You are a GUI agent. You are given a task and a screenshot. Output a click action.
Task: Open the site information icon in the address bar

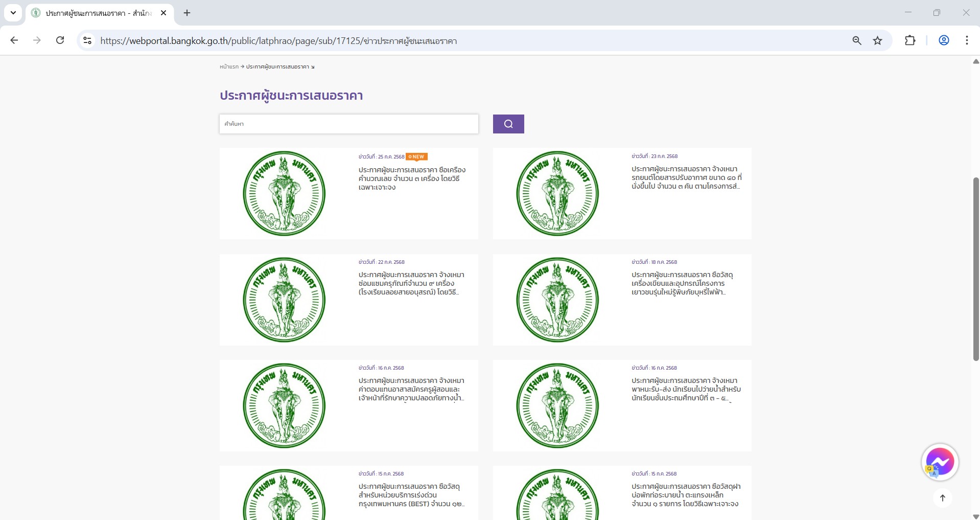(x=87, y=40)
